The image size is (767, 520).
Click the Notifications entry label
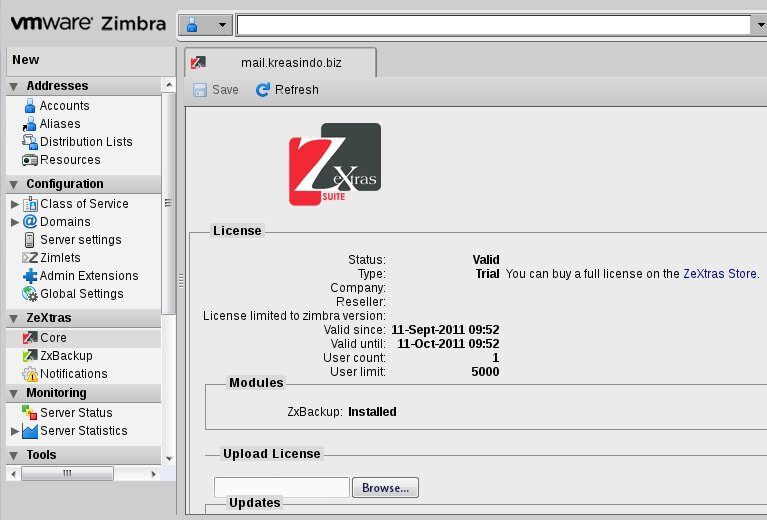point(74,374)
